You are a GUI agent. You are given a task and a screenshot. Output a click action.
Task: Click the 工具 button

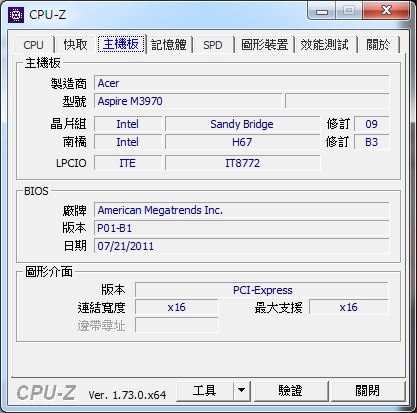[x=205, y=391]
